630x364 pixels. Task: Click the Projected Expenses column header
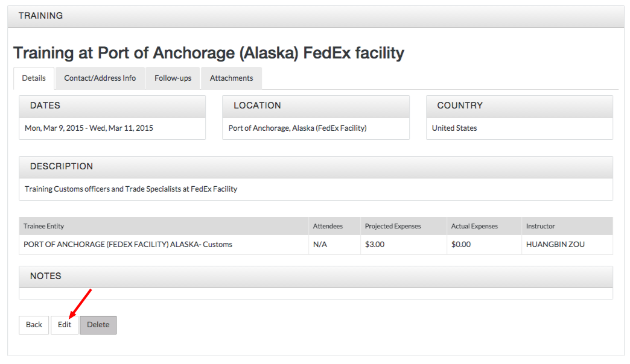[x=393, y=226]
